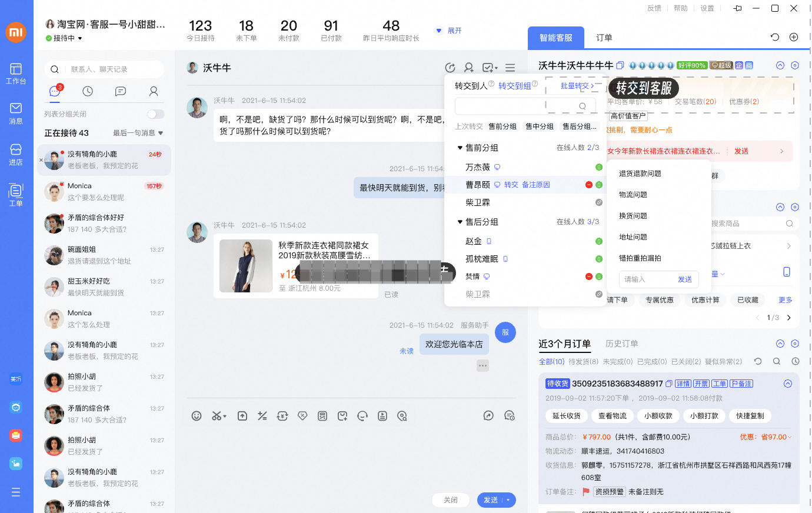Viewport: 812px width, 513px height.
Task: Open the 工作台 workbench sidebar icon
Action: pyautogui.click(x=16, y=74)
